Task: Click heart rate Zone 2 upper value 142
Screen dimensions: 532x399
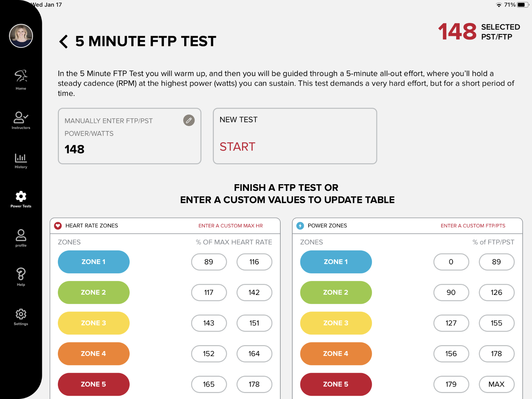Action: tap(254, 293)
